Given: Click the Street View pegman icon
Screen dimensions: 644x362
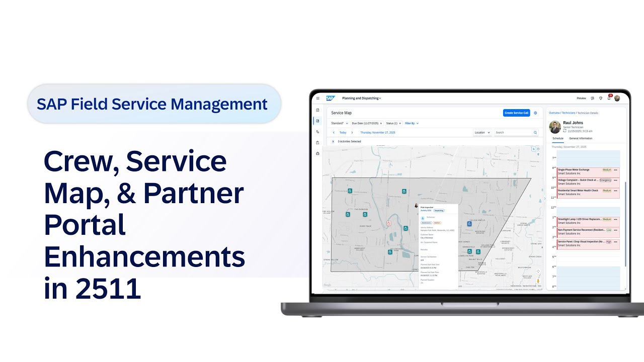Looking at the screenshot, I should pyautogui.click(x=538, y=281).
